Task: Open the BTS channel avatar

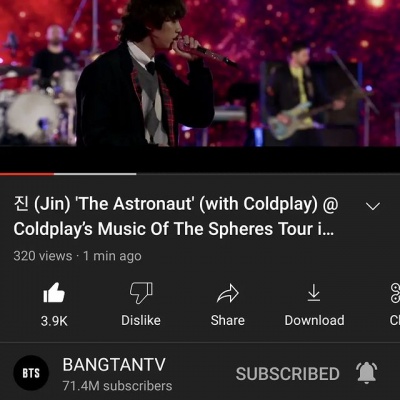Action: click(x=31, y=373)
